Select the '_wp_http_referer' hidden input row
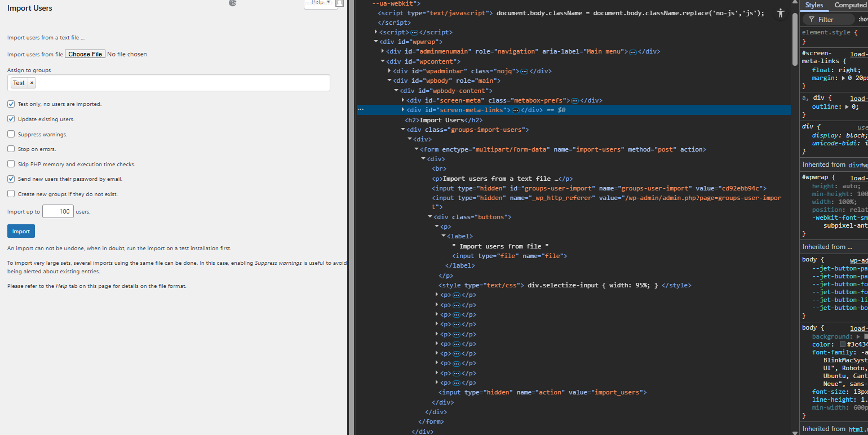 (x=606, y=203)
